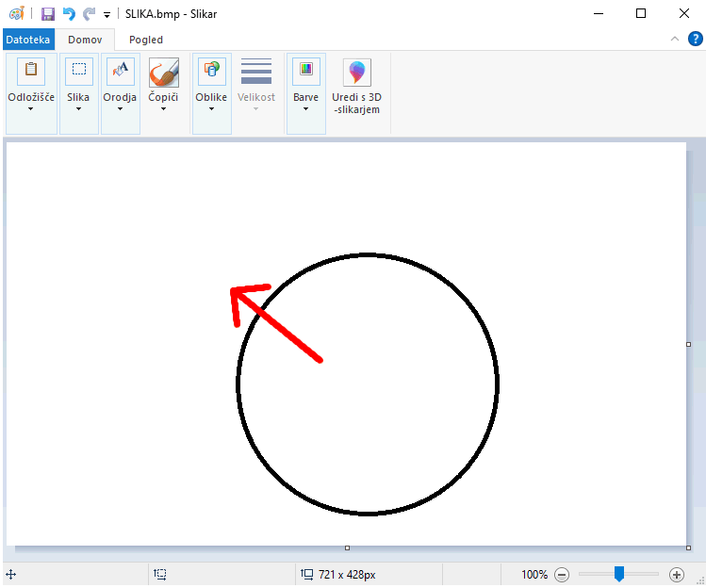Open the Datoteka file menu
Image resolution: width=706 pixels, height=588 pixels.
(x=27, y=40)
